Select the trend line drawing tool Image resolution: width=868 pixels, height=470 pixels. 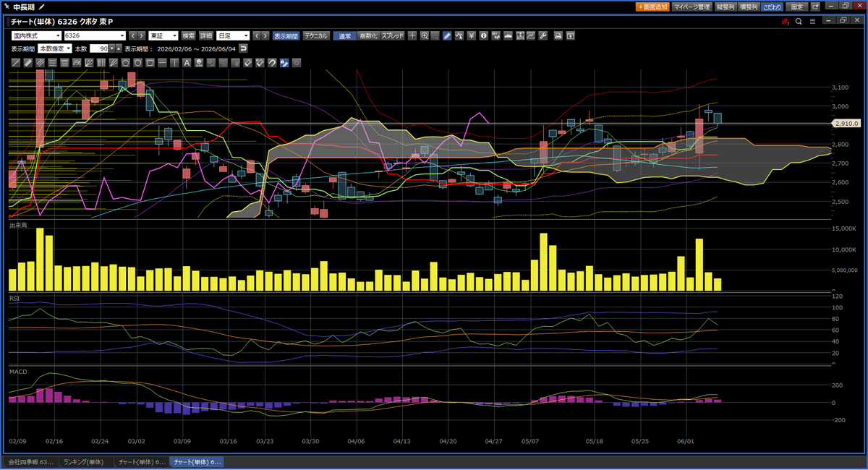16,63
